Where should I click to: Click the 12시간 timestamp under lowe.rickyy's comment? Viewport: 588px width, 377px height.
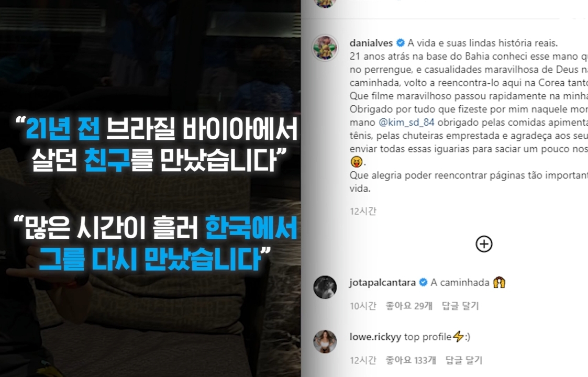coord(363,360)
